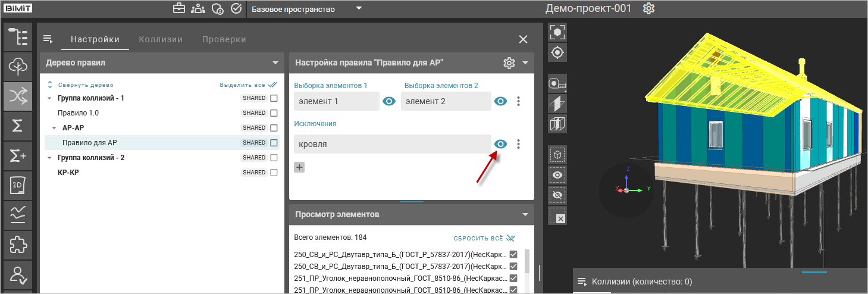The image size is (868, 294).
Task: Open project settings gear next to Демо-проект-001
Action: pos(648,9)
